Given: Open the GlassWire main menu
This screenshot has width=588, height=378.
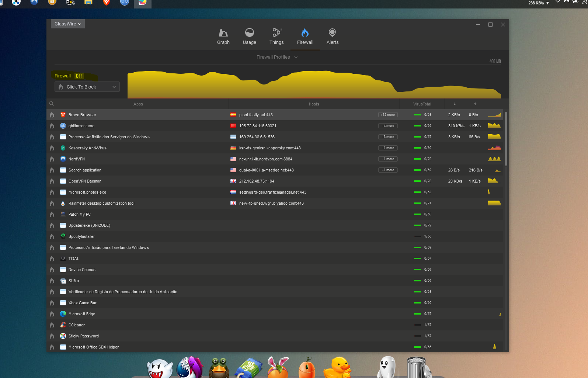Looking at the screenshot, I should [68, 24].
